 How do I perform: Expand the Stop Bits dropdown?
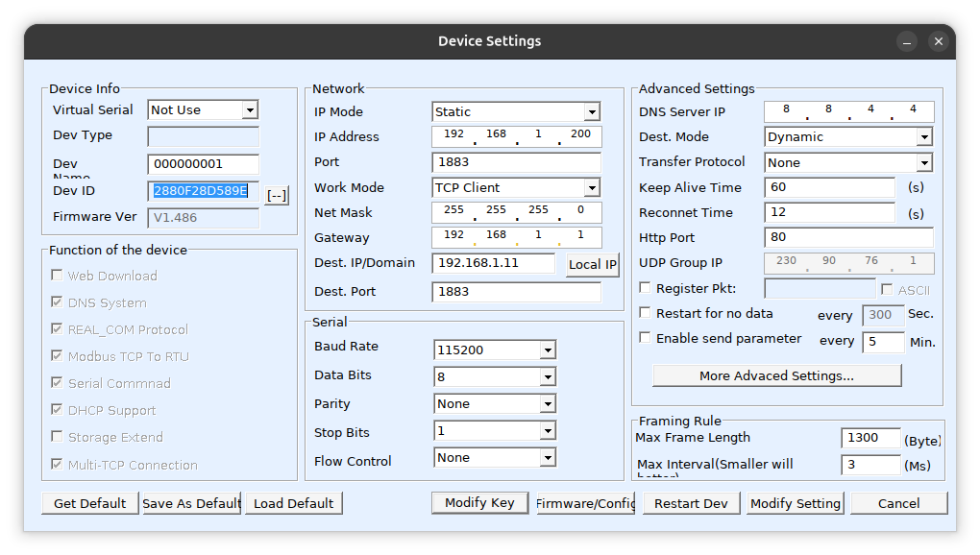495,430
